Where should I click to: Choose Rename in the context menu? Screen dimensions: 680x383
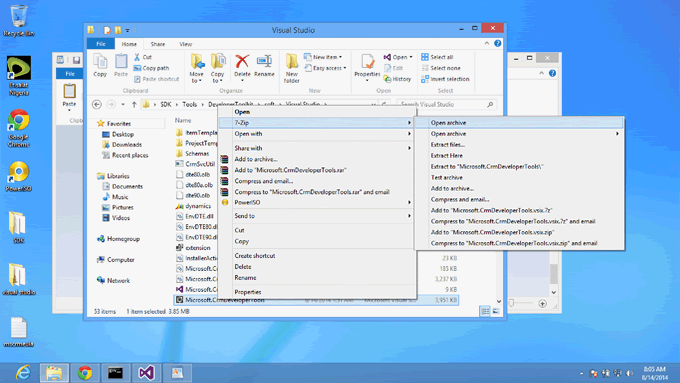click(x=317, y=278)
